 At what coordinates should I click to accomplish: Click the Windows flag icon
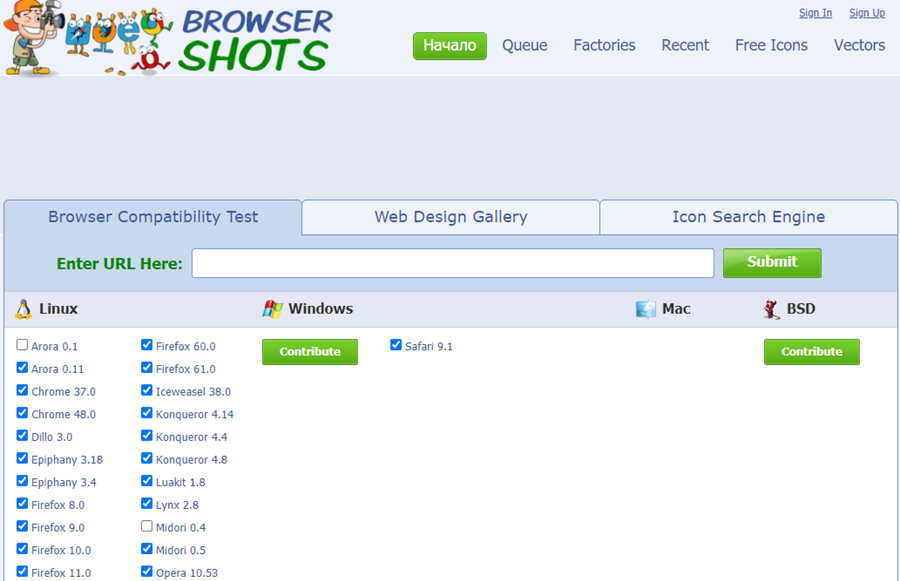pos(272,309)
